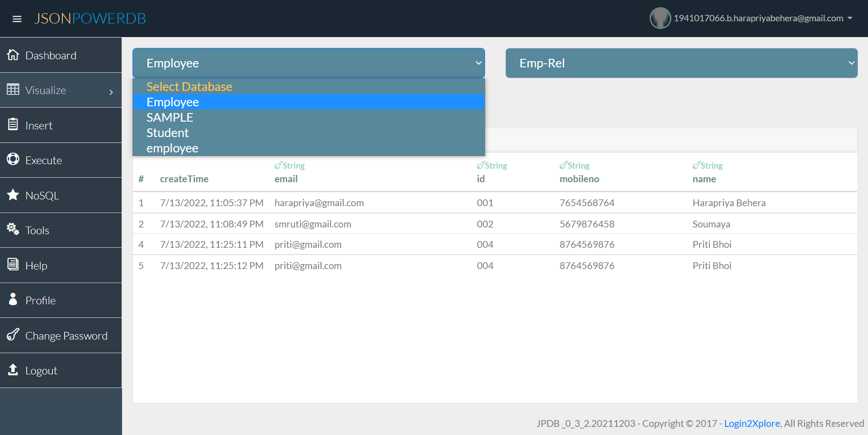Open the sidebar hamburger menu
The height and width of the screenshot is (435, 868).
(x=17, y=19)
